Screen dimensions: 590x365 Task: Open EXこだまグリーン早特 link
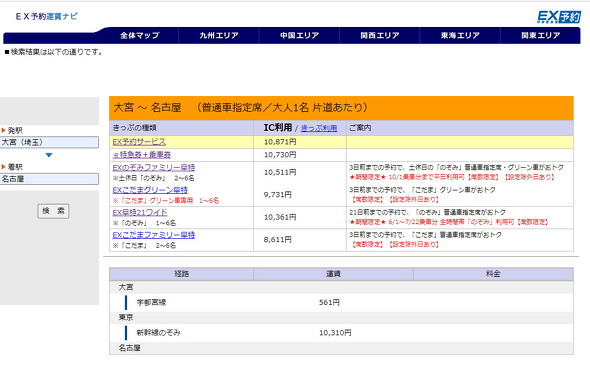click(x=150, y=190)
